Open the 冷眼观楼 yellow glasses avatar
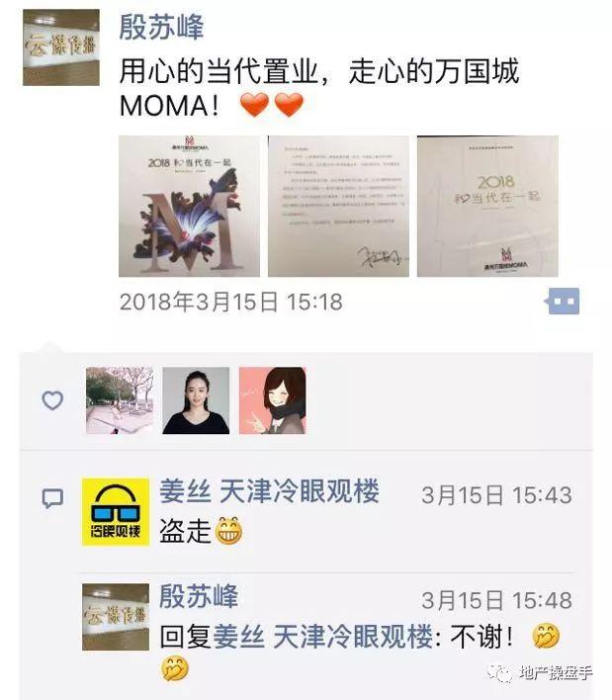Viewport: 612px width, 700px height. pyautogui.click(x=116, y=511)
